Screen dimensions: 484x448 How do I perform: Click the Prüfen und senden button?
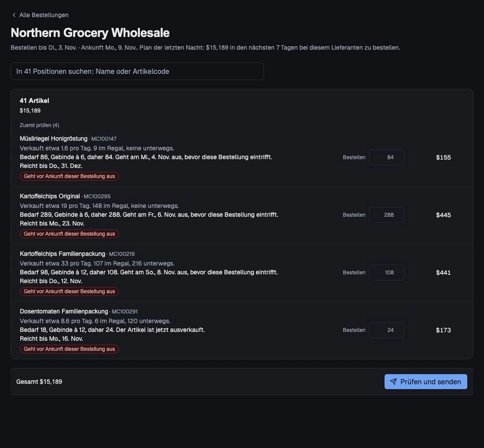pos(425,382)
